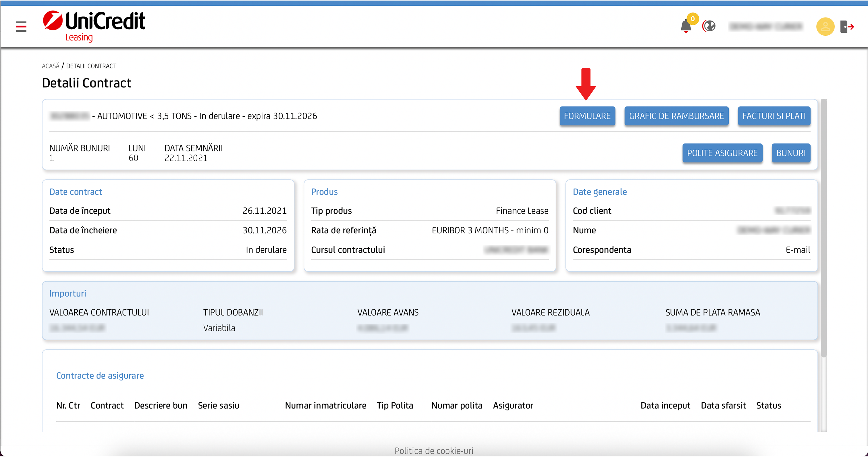Click the insurance table Status header
Image resolution: width=868 pixels, height=465 pixels.
(x=768, y=406)
